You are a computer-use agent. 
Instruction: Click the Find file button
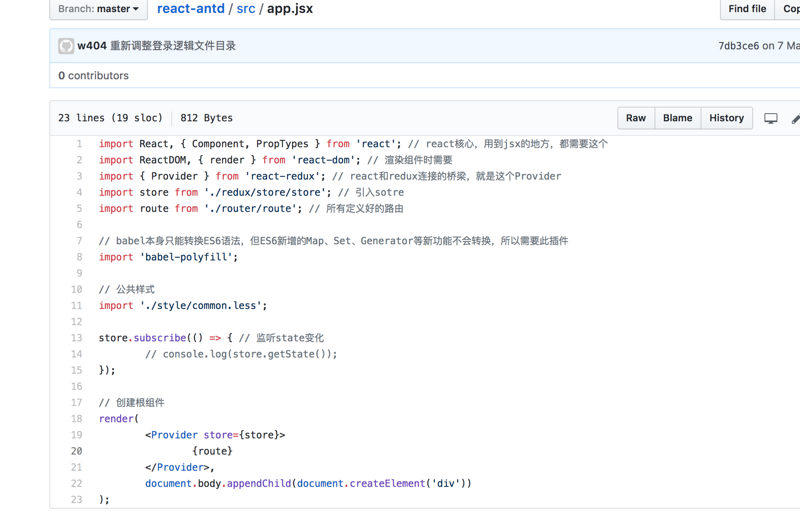click(x=747, y=9)
